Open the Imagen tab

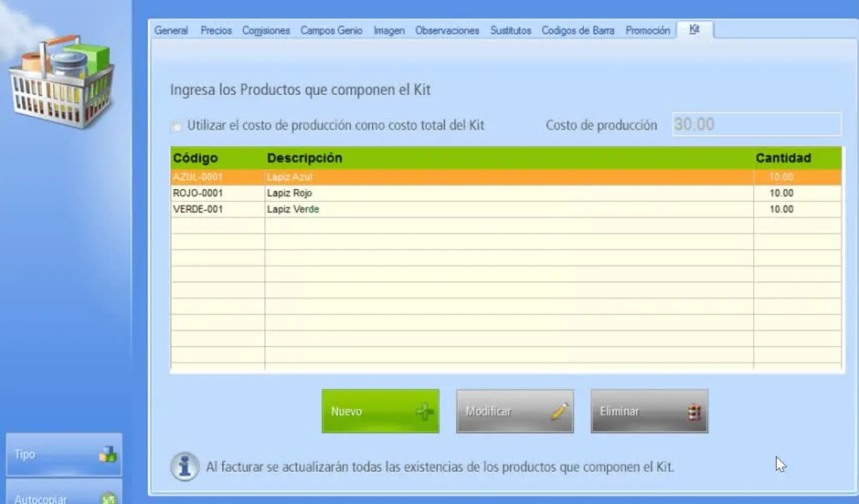coord(389,31)
